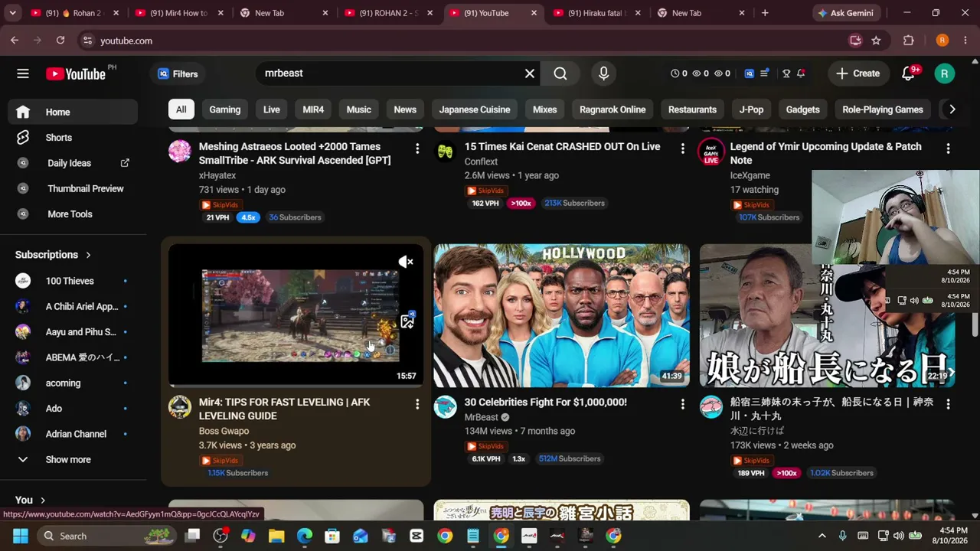Viewport: 980px width, 551px height.
Task: Open the vidIQ list icon with blue dot
Action: [x=764, y=73]
